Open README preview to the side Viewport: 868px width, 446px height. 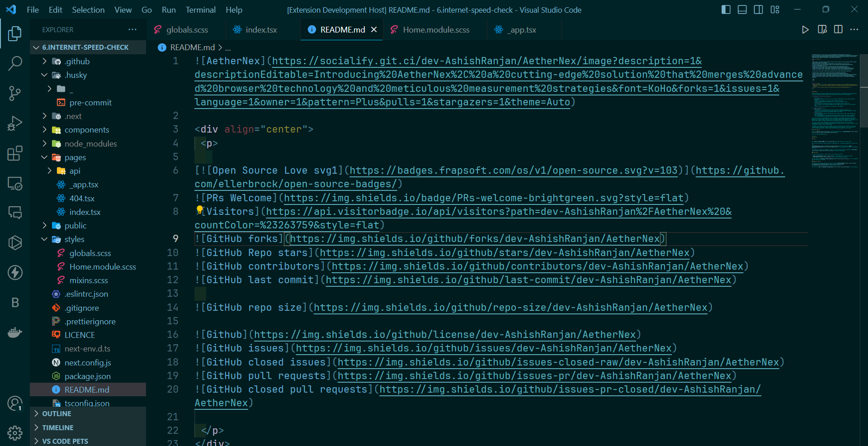(x=822, y=29)
